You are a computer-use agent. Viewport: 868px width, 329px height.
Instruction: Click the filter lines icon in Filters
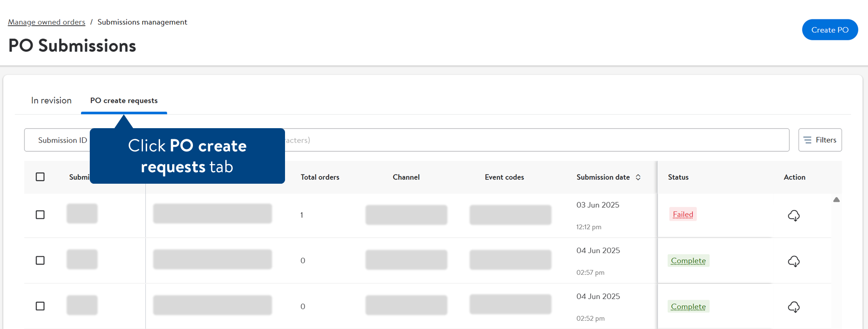point(807,140)
